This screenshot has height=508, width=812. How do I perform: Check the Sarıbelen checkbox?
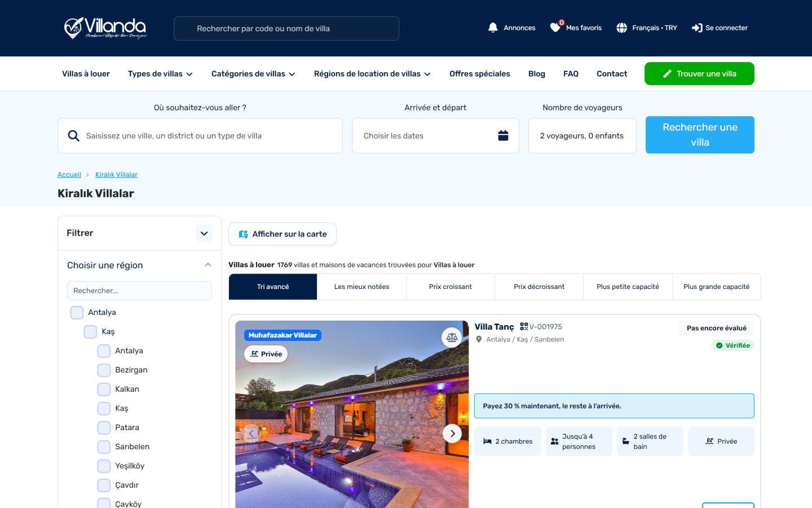(x=104, y=447)
